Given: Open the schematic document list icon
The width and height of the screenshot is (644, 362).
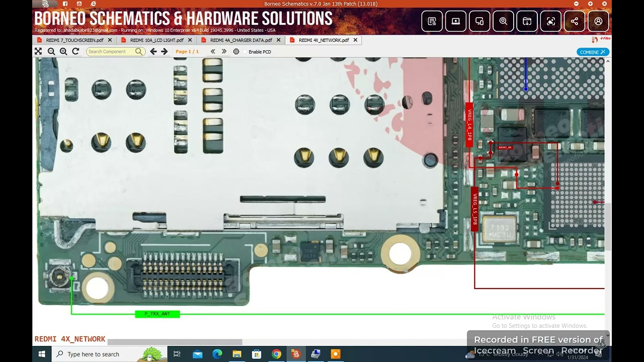Looking at the screenshot, I should click(x=432, y=21).
